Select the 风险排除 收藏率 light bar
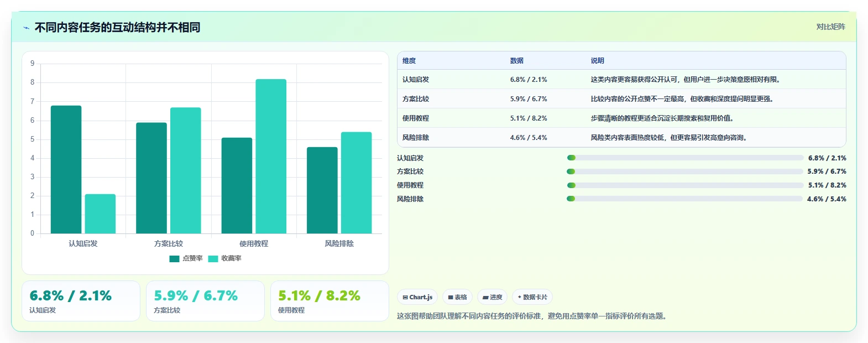Screen dimensions: 868x343 [356, 183]
